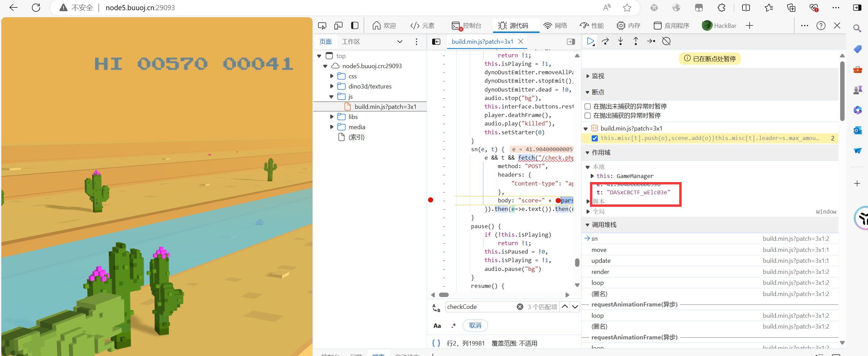Step out of current function
The width and height of the screenshot is (868, 356).
636,41
